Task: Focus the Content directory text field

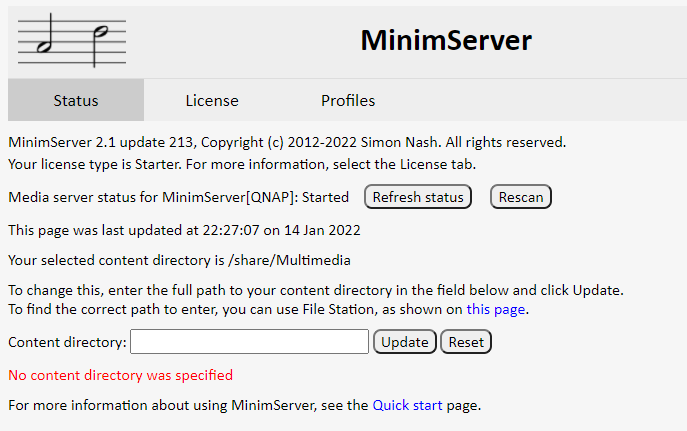Action: (x=249, y=342)
